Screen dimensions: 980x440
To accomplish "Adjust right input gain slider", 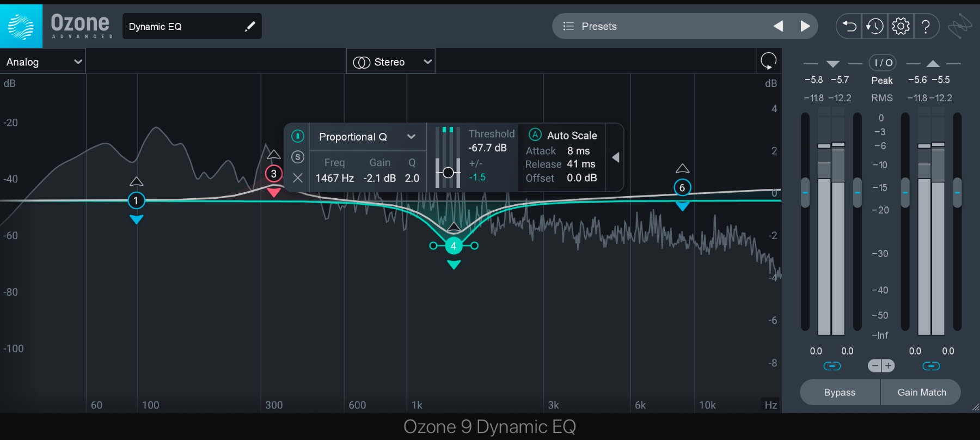I will pyautogui.click(x=857, y=192).
